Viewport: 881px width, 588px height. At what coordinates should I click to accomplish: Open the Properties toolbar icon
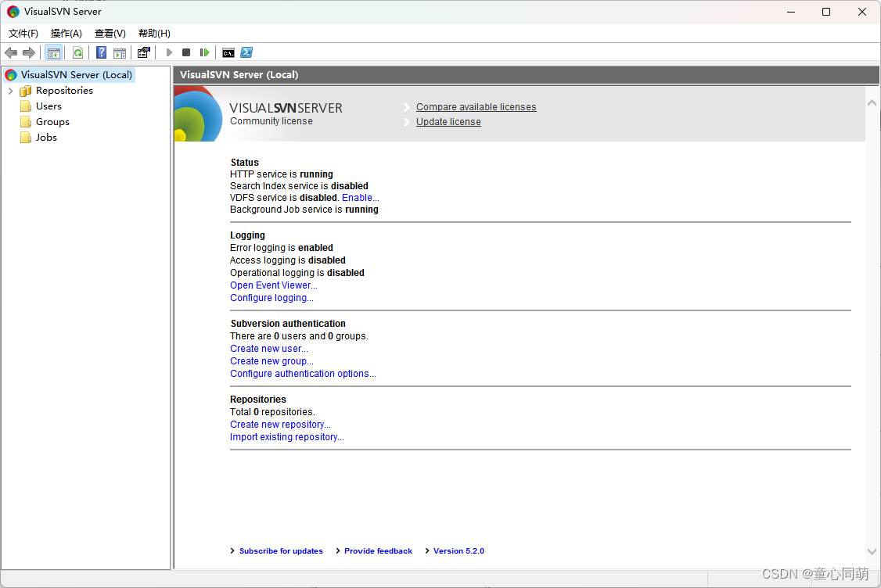pos(144,53)
